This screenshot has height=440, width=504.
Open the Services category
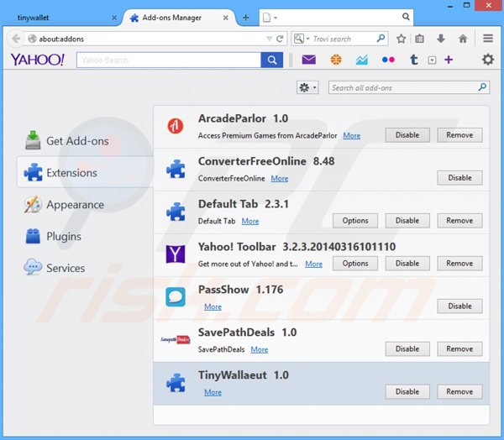point(55,268)
